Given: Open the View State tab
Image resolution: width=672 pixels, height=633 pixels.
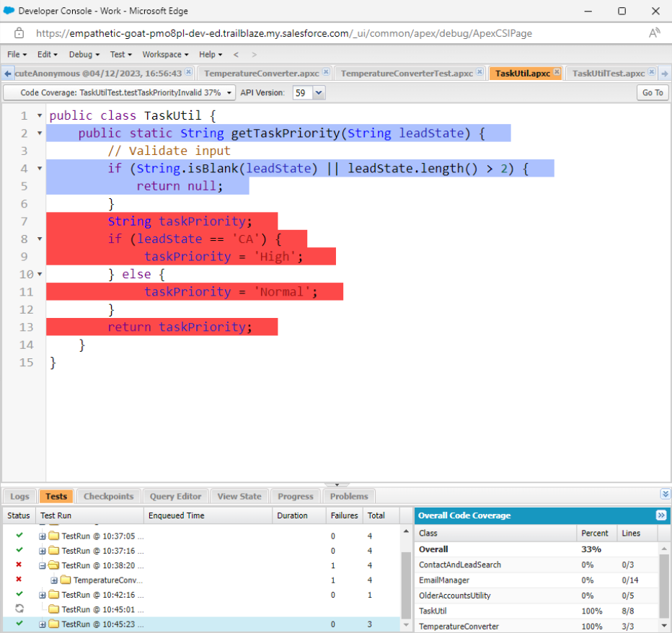Looking at the screenshot, I should [239, 496].
